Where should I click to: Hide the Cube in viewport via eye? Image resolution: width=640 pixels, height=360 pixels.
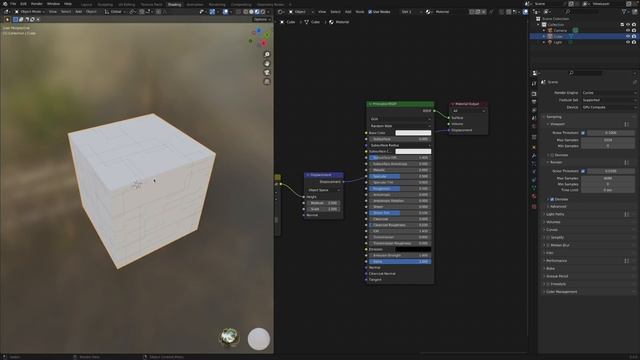pos(628,36)
